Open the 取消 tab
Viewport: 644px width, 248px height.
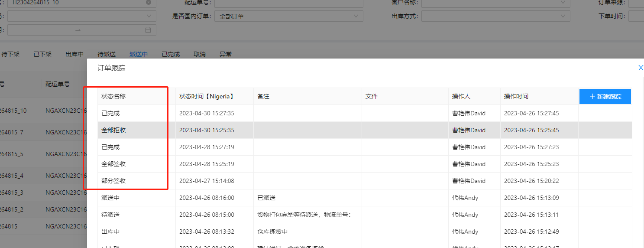[200, 54]
